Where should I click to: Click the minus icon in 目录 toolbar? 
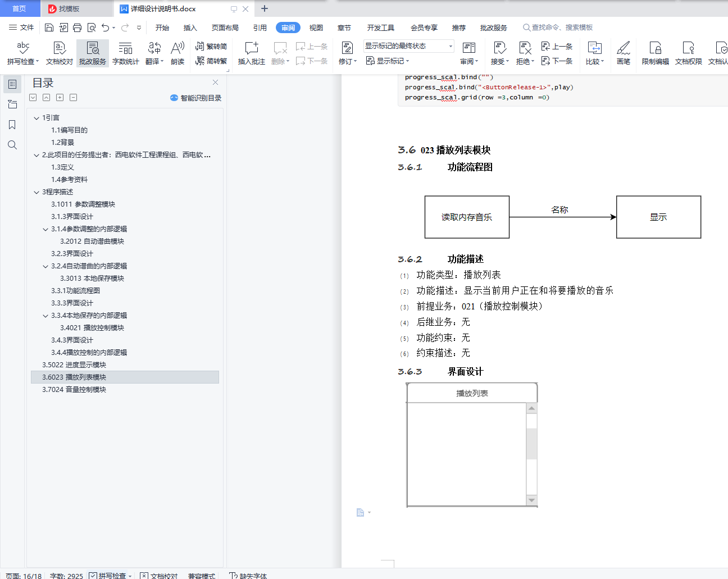(x=73, y=98)
